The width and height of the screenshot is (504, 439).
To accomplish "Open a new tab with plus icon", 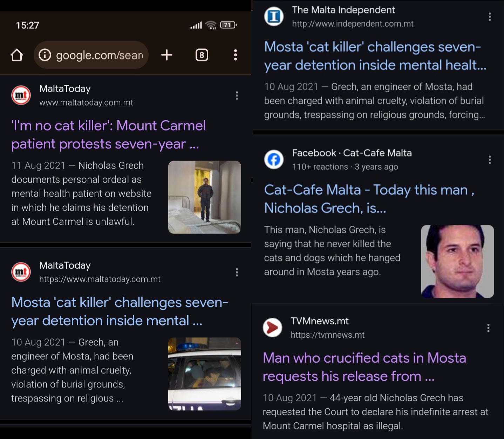I will pos(167,55).
